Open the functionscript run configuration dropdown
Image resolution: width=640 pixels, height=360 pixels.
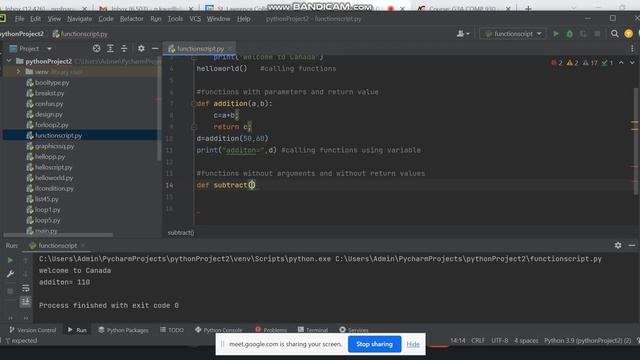point(513,34)
